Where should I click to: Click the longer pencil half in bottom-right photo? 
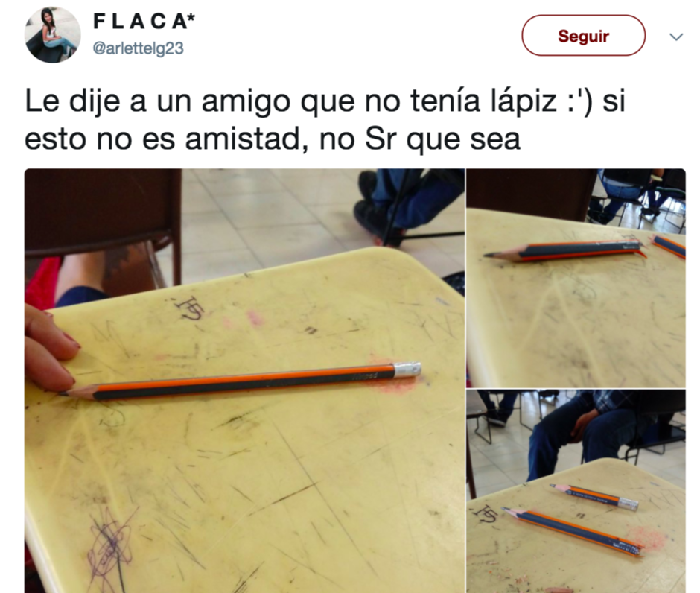tap(573, 532)
